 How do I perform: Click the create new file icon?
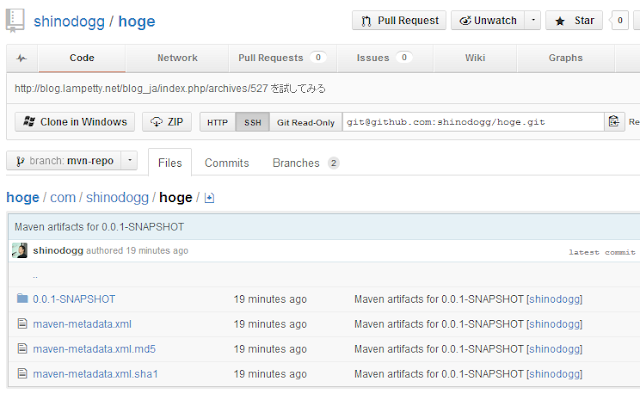[209, 198]
